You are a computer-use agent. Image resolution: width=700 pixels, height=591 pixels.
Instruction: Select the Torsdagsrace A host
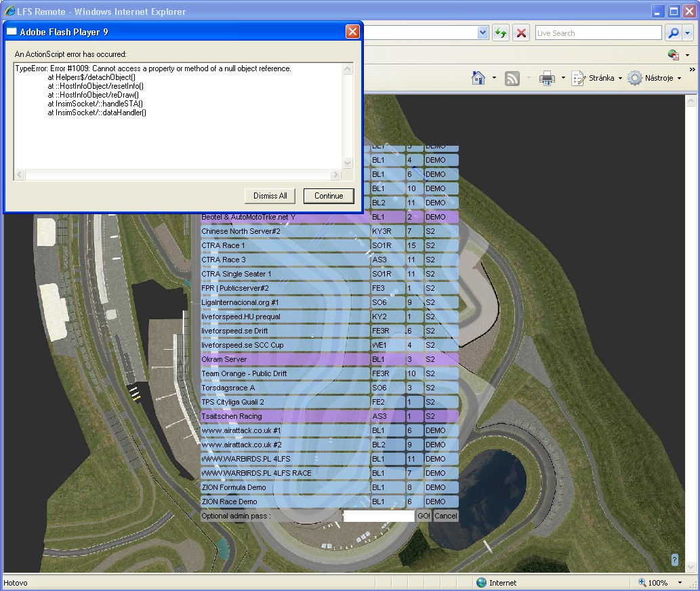point(329,388)
